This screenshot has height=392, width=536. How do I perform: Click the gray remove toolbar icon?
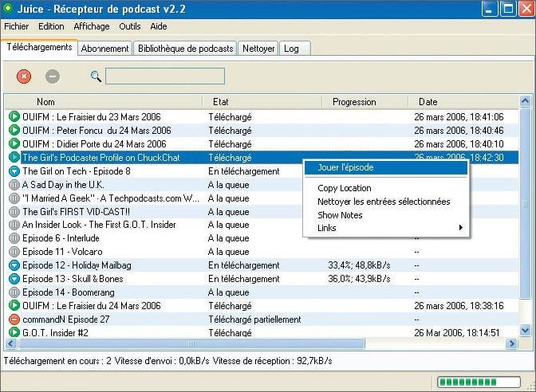tap(53, 76)
